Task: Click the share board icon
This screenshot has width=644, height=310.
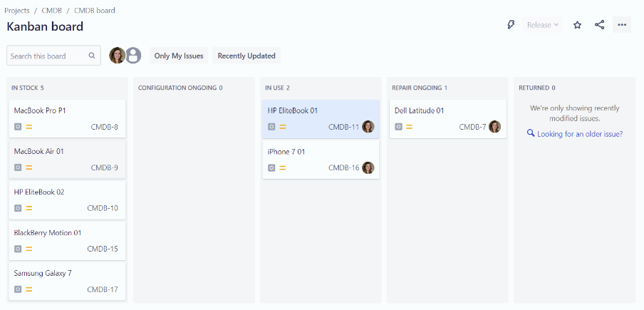Action: [600, 25]
